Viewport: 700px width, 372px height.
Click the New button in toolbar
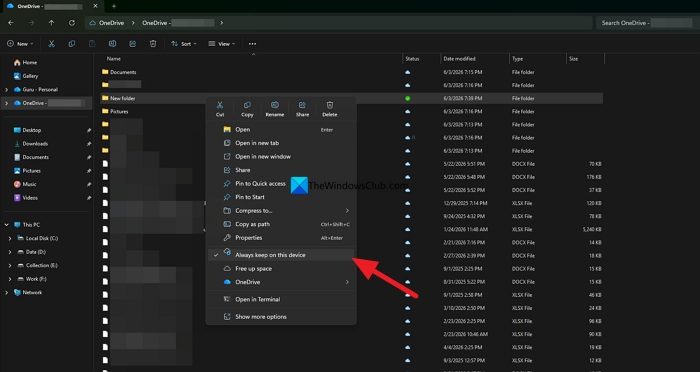(20, 44)
